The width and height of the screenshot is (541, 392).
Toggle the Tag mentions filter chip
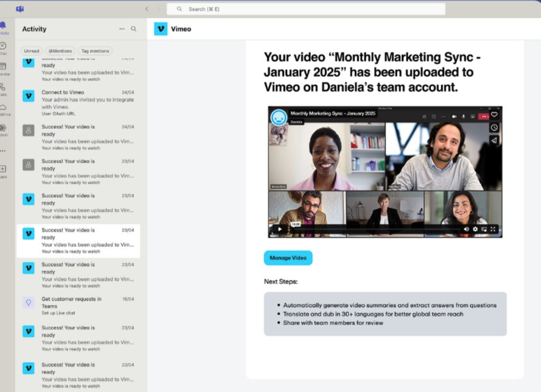point(95,51)
